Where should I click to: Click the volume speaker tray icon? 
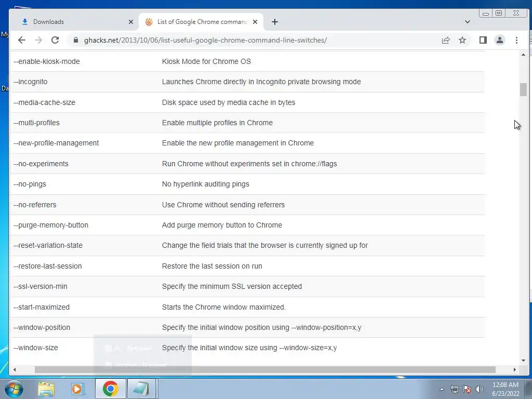tap(479, 389)
